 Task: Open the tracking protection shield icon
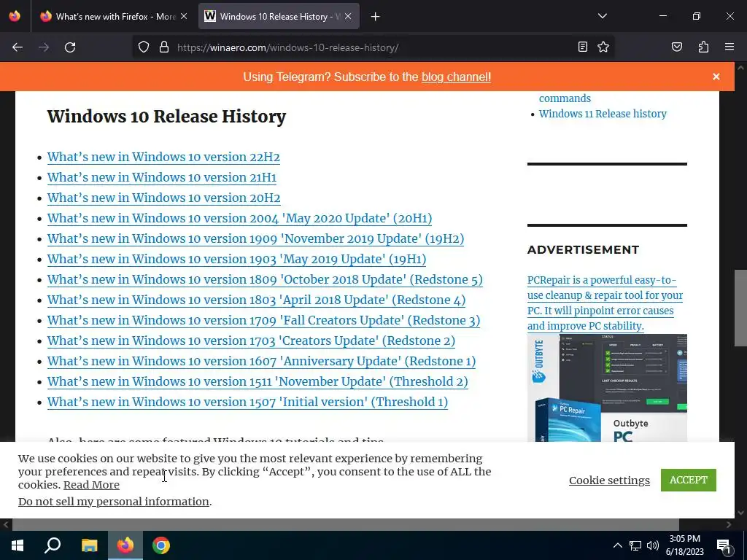144,47
